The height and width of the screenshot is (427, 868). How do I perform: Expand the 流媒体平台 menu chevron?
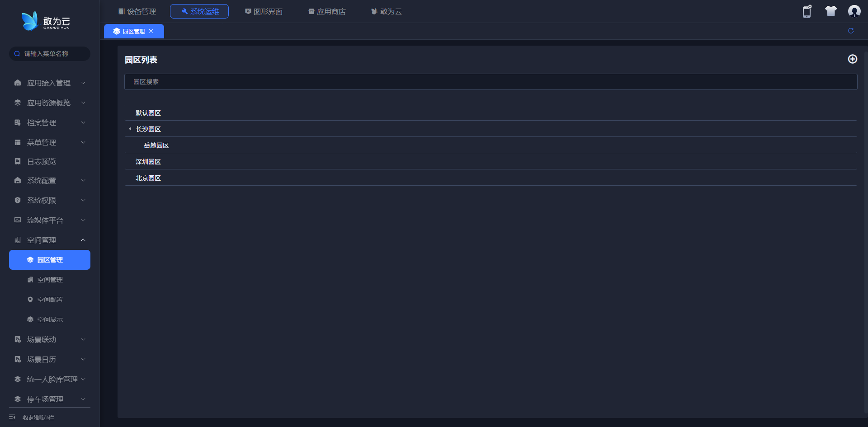click(83, 220)
